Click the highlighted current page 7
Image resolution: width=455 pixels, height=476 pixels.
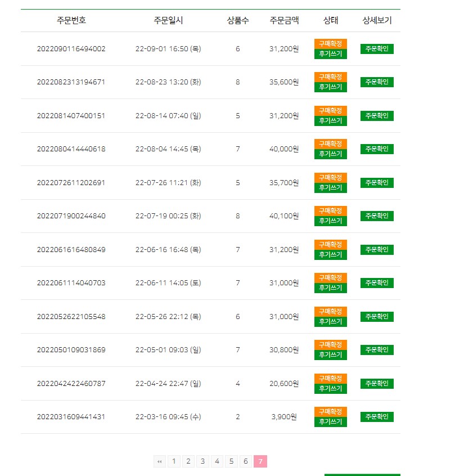coord(260,461)
